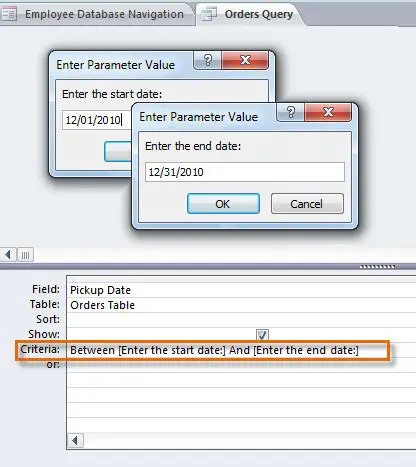
Task: Click the empty Sort cell
Action: click(x=241, y=320)
